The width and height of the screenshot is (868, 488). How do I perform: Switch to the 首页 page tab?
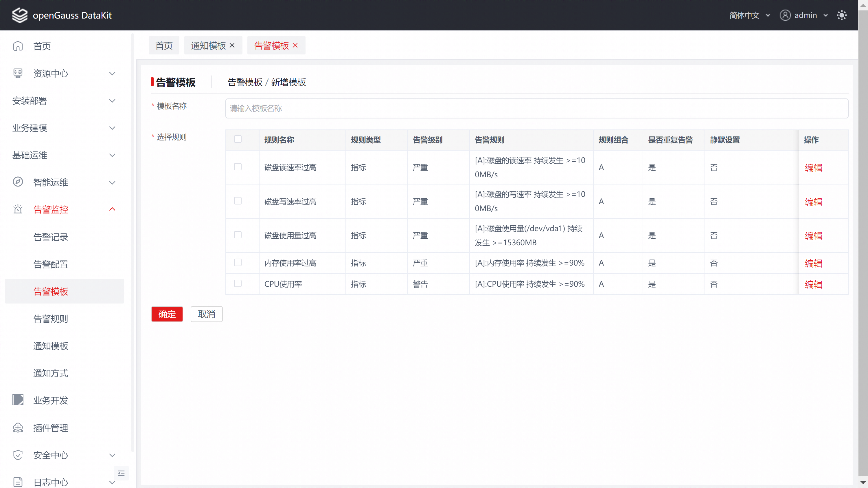164,45
